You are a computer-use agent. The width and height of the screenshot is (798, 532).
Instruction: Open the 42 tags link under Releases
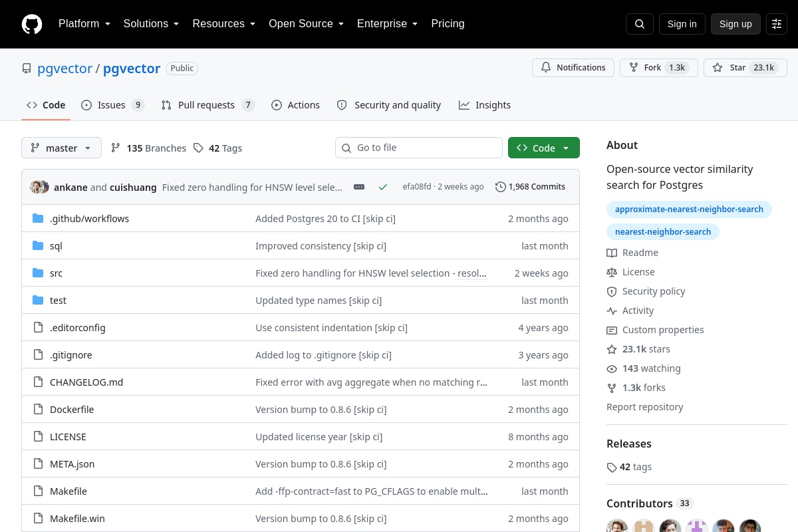tap(629, 467)
